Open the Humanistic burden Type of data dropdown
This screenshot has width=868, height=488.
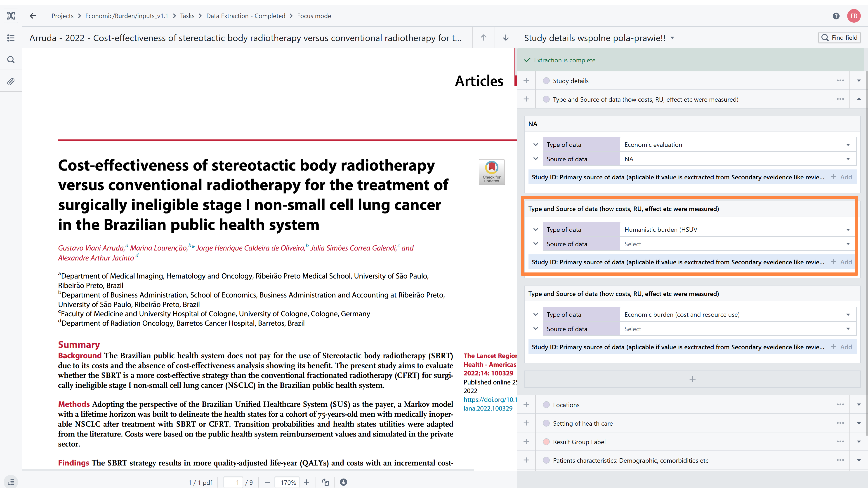[x=738, y=229]
